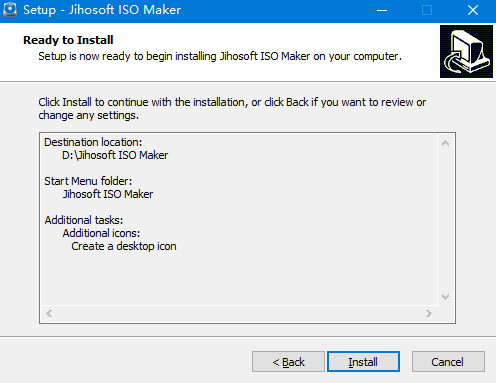496x383 pixels.
Task: Click the 'Additional tasks:' line in summary
Action: pyautogui.click(x=84, y=220)
